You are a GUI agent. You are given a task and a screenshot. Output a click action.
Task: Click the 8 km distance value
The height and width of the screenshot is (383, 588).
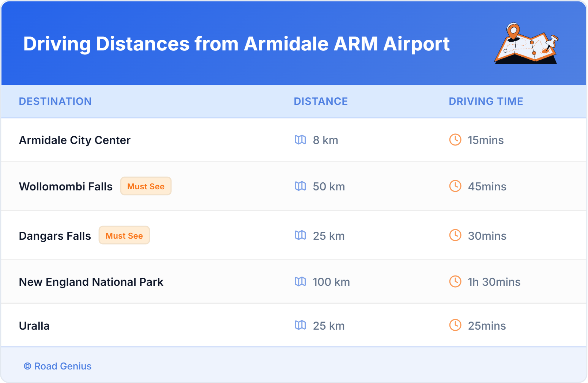325,140
